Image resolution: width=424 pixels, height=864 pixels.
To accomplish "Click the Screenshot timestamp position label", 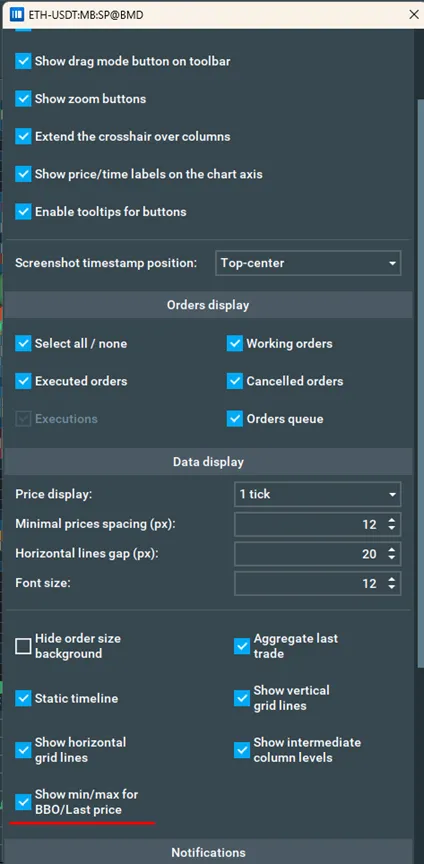I will [x=106, y=263].
